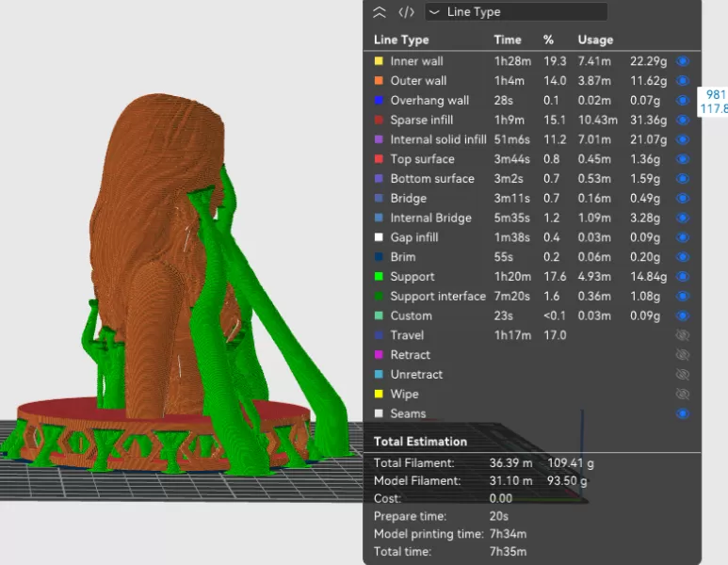The width and height of the screenshot is (728, 565).
Task: Toggle Sparse infill visibility eye
Action: click(x=683, y=120)
